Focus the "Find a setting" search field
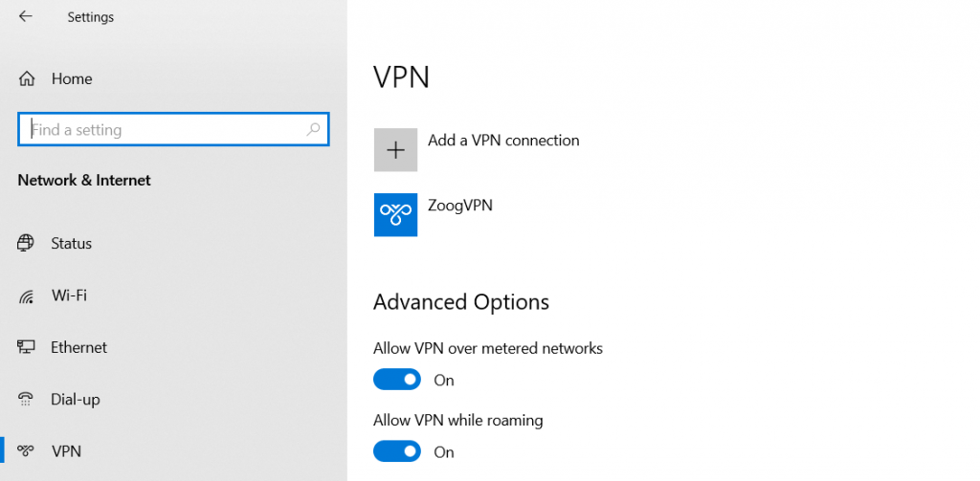Screen dimensions: 980x481 click(163, 130)
